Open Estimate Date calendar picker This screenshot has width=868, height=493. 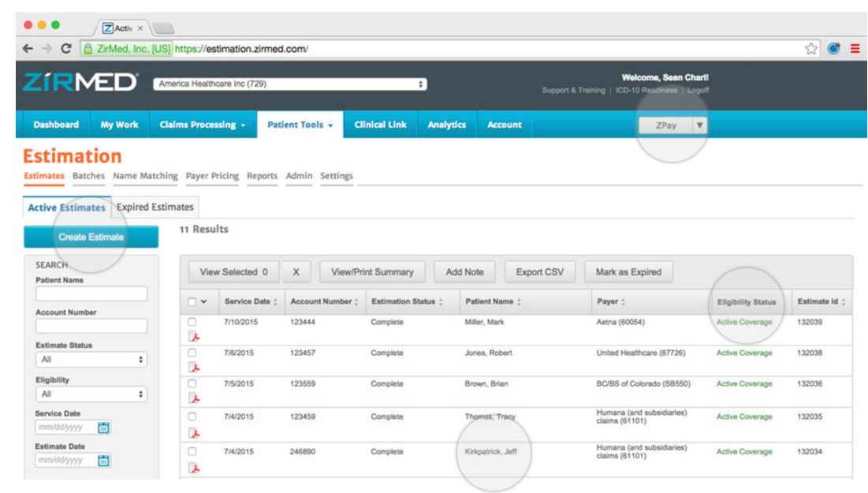tap(103, 461)
